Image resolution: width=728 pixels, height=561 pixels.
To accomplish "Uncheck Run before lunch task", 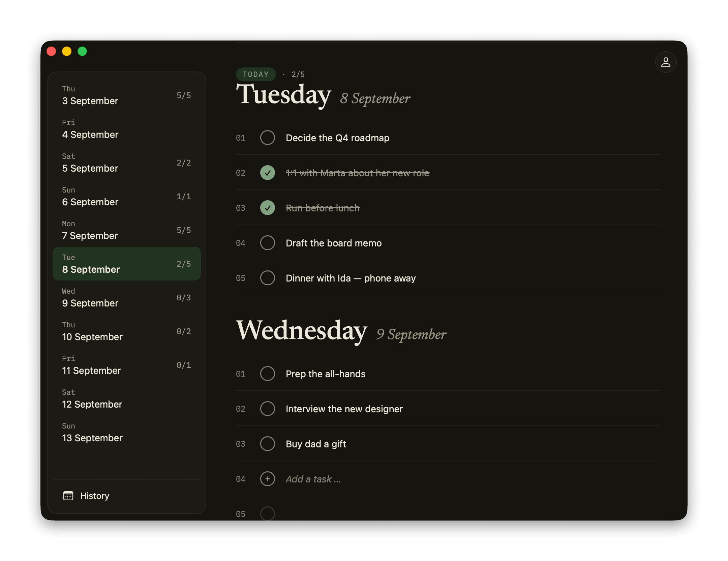I will pos(268,208).
